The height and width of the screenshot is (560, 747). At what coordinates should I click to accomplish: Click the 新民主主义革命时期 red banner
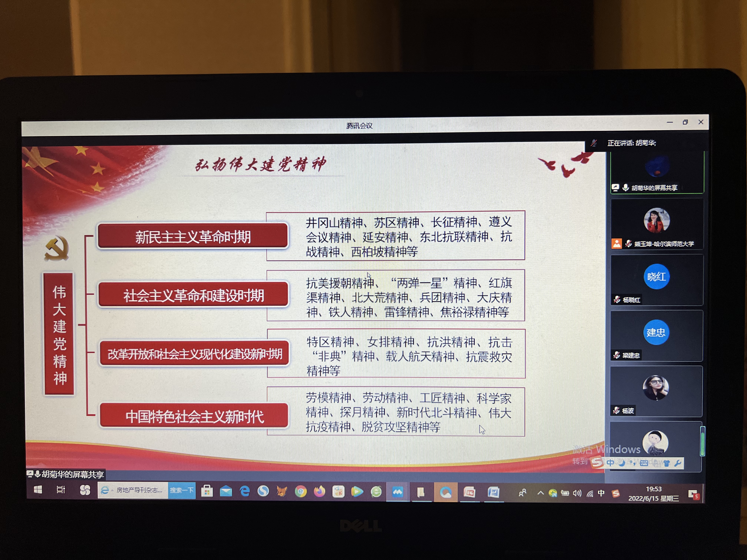coord(193,236)
